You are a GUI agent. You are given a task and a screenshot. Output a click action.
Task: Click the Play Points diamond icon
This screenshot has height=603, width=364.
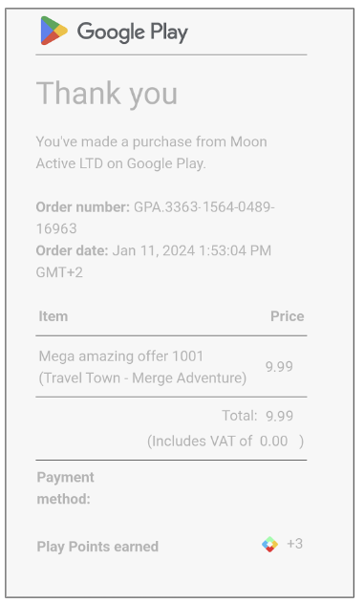click(269, 544)
